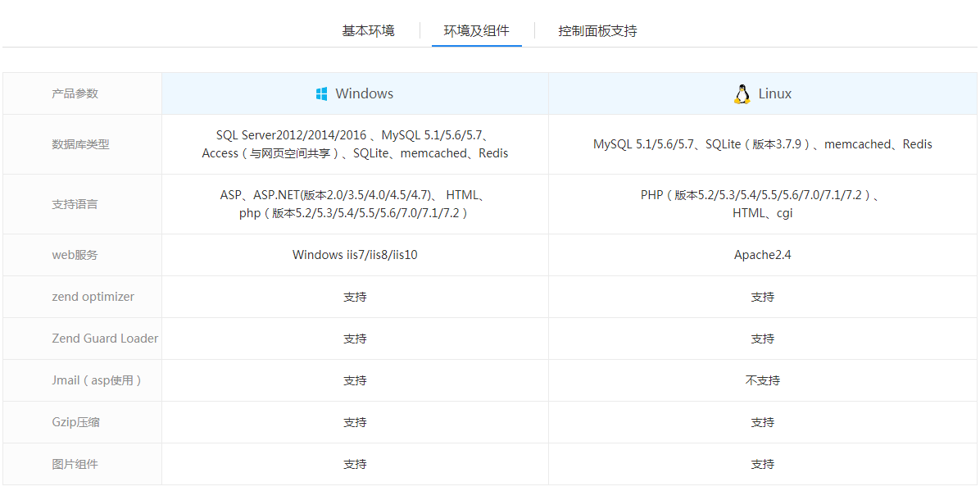Click the 图片组件 row label

75,464
